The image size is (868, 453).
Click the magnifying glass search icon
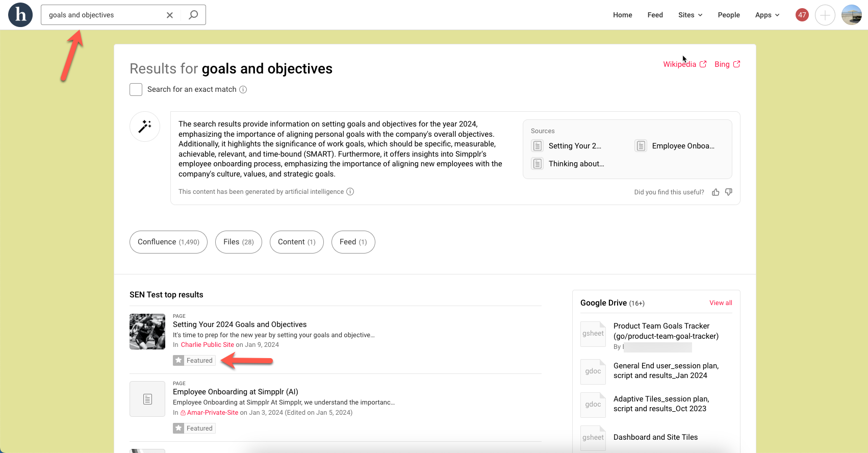[x=193, y=15]
